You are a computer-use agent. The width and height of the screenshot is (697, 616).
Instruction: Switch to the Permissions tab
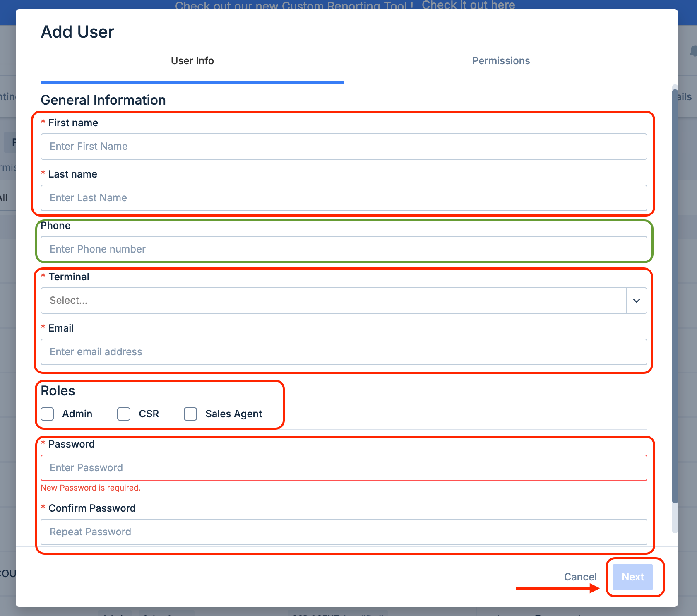coord(501,61)
